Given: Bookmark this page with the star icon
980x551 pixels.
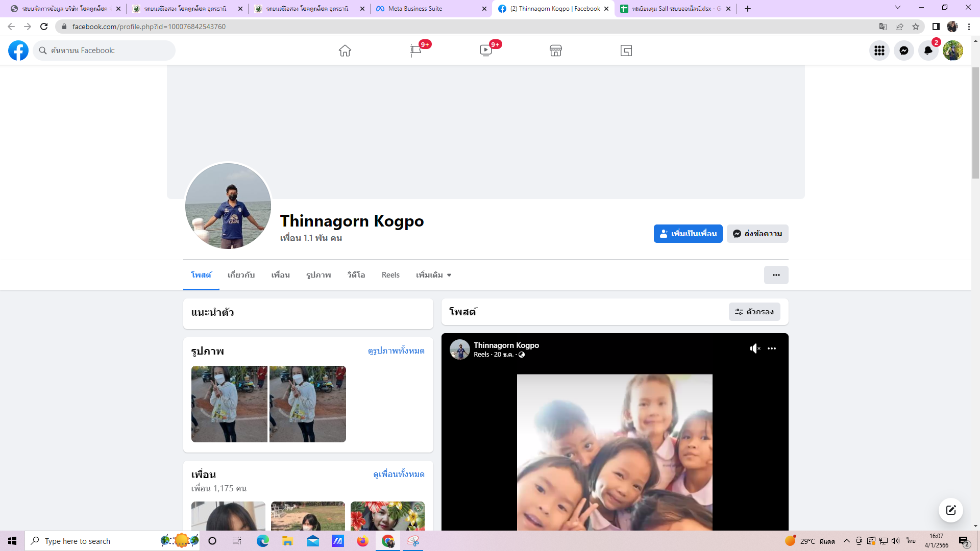Looking at the screenshot, I should point(916,27).
